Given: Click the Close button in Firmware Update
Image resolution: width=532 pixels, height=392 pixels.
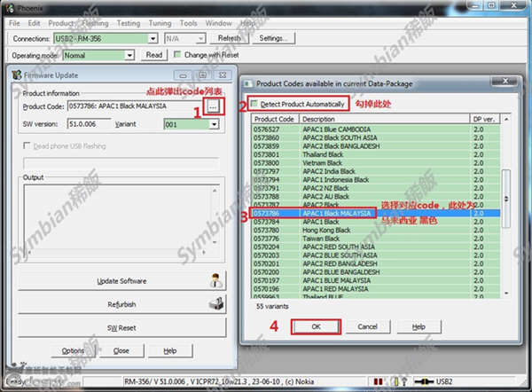Looking at the screenshot, I should (x=121, y=350).
